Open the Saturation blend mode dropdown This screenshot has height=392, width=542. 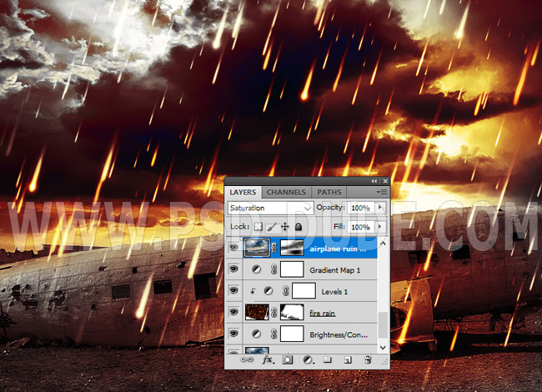pos(270,208)
